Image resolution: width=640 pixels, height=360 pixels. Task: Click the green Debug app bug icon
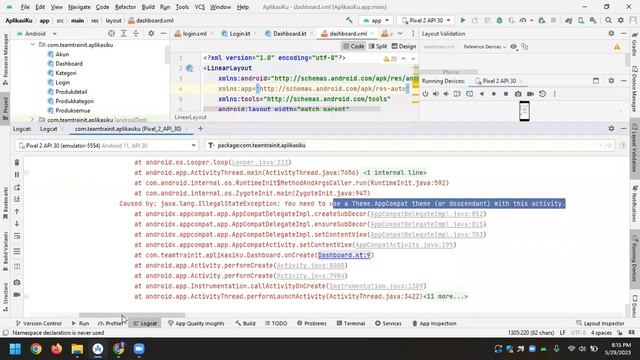click(x=499, y=20)
